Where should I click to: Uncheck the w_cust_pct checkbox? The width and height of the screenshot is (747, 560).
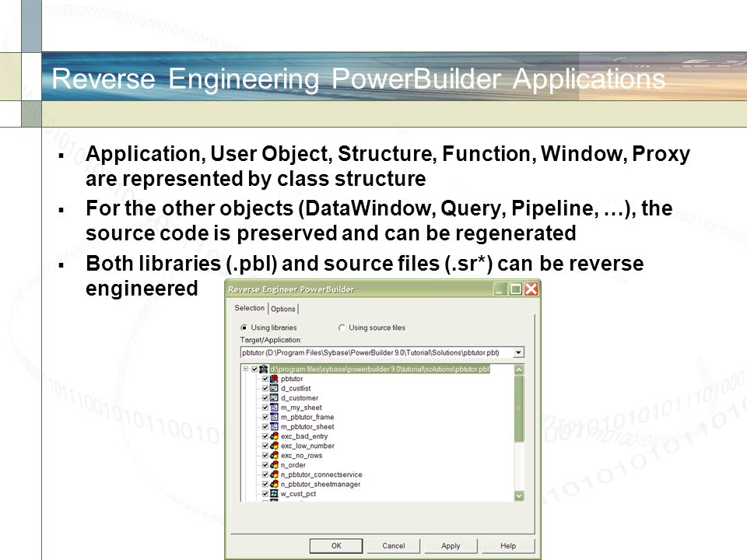tap(265, 494)
